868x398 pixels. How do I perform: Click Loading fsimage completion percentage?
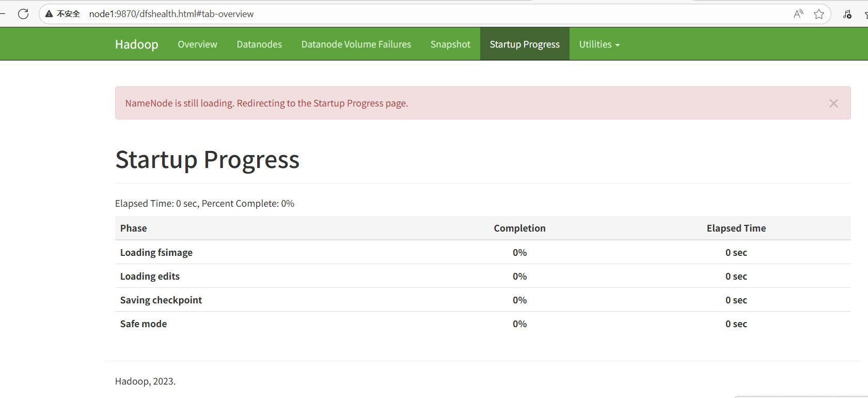point(519,253)
